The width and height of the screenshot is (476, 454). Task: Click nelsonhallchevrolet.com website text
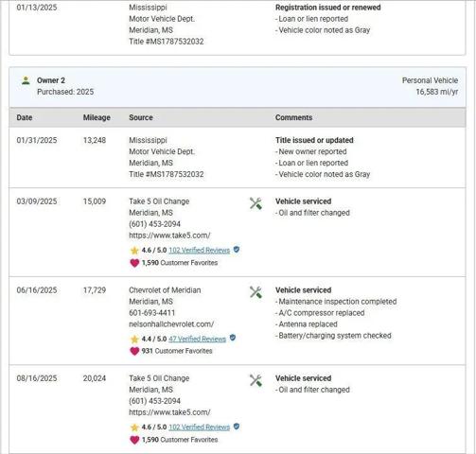(171, 324)
